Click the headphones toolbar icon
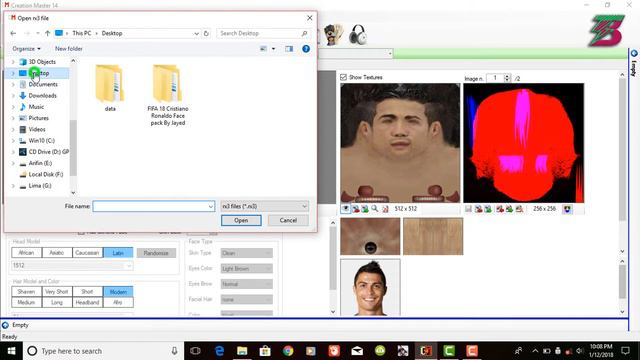 pos(358,34)
